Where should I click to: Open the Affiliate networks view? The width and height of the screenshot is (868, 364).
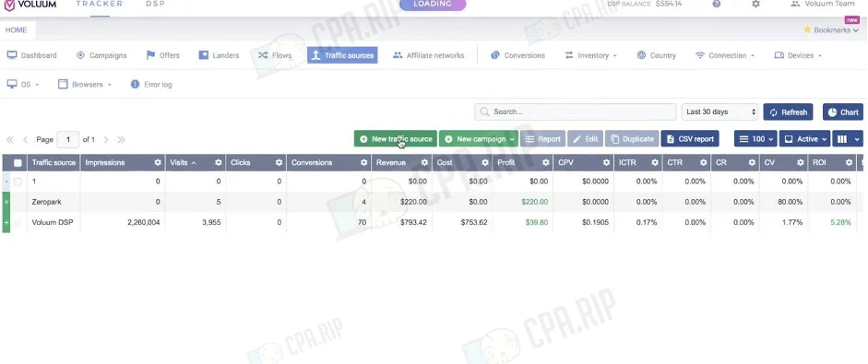tap(428, 55)
